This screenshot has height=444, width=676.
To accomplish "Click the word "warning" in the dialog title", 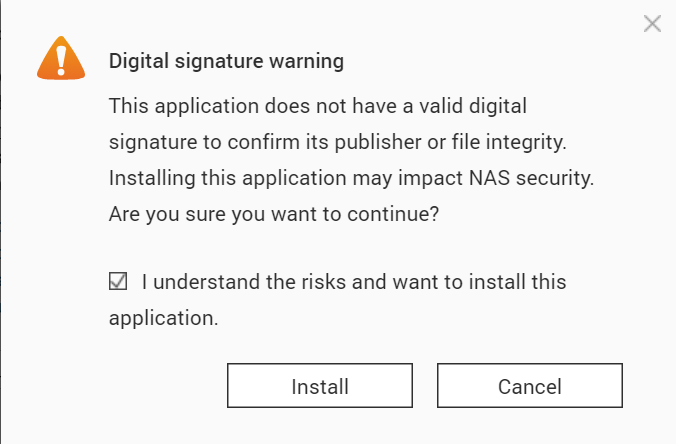I will click(x=302, y=62).
